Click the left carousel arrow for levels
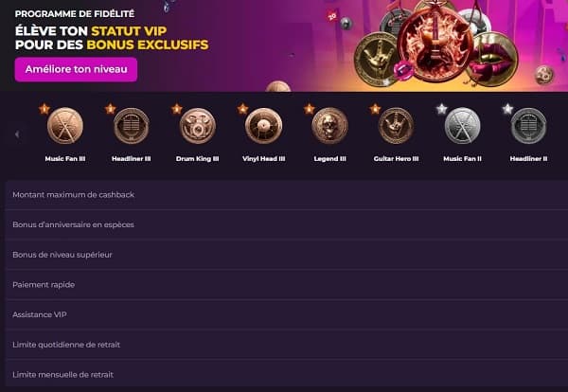Screen dimensions: 568x392 click(17, 134)
